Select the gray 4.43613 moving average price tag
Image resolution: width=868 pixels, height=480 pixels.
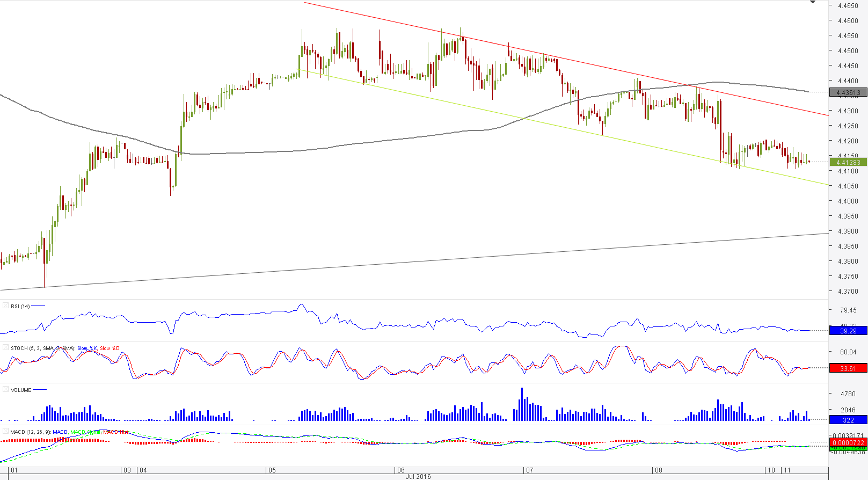pyautogui.click(x=848, y=92)
